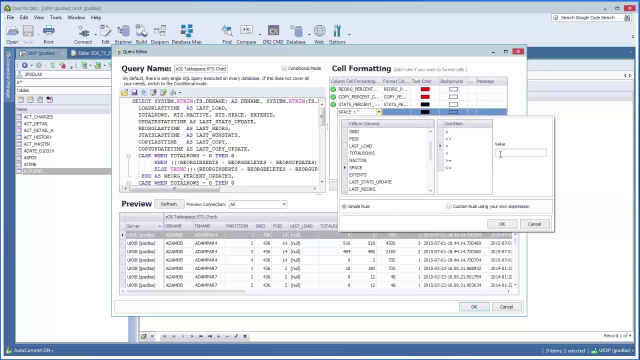Screen dimensions: 640x360
Task: Click the green check status icon for COPY_PERCENT rule
Action: [x=333, y=97]
